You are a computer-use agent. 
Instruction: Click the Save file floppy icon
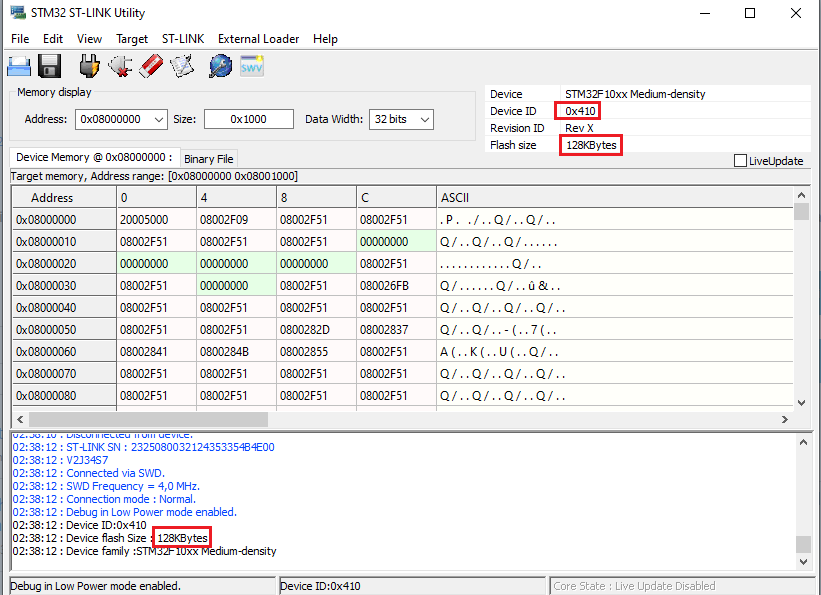pos(50,67)
